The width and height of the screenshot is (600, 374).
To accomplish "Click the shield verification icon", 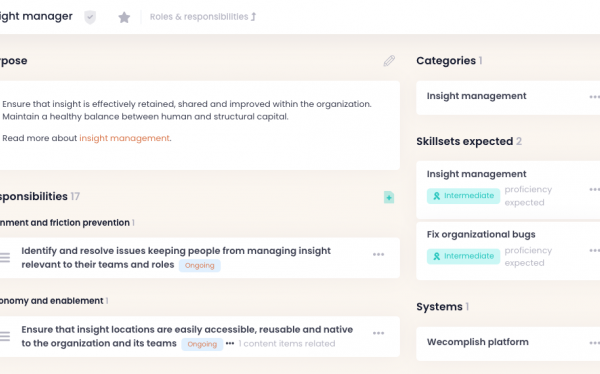I will (x=90, y=17).
